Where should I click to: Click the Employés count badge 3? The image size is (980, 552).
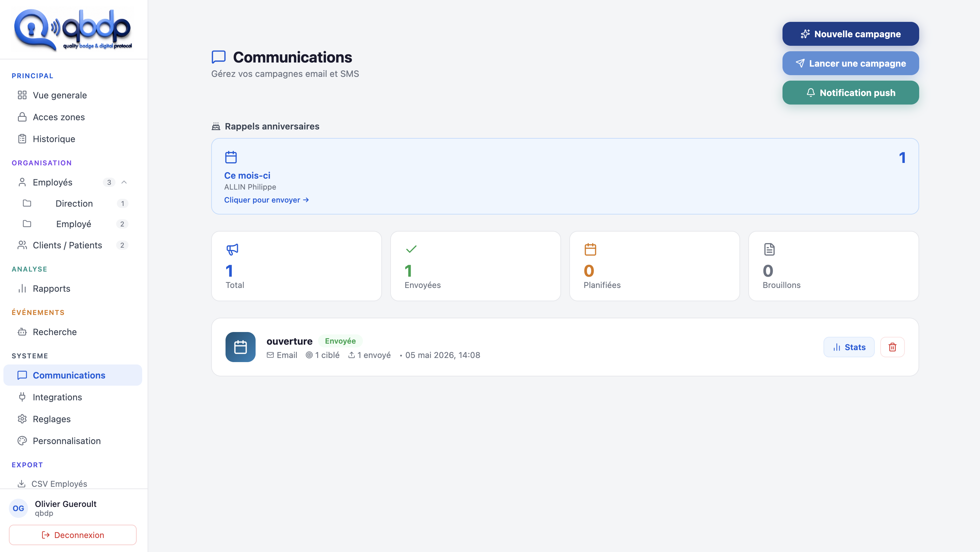click(x=109, y=182)
